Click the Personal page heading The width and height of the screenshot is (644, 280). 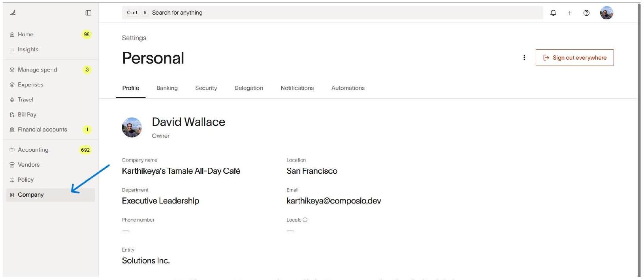[x=153, y=58]
